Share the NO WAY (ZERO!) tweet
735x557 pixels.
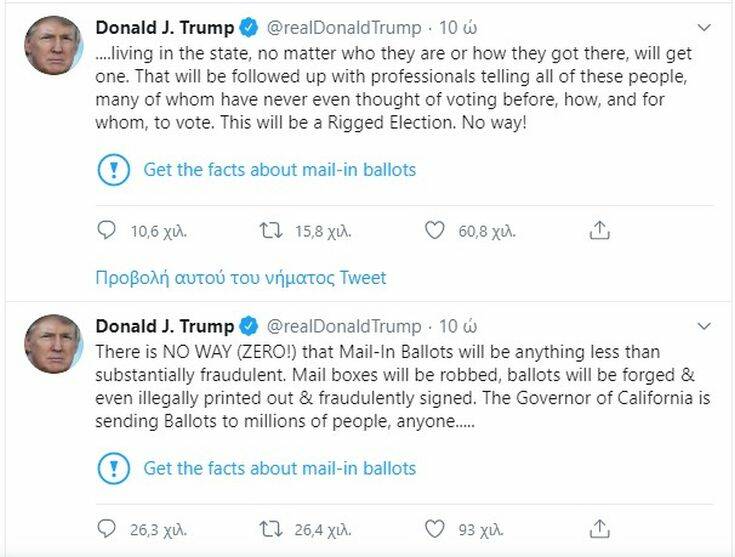[599, 528]
